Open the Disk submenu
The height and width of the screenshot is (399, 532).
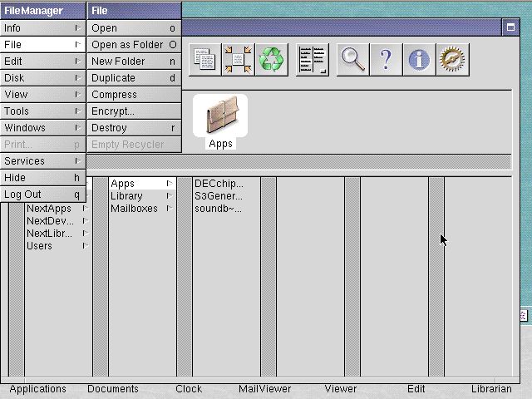pos(42,78)
